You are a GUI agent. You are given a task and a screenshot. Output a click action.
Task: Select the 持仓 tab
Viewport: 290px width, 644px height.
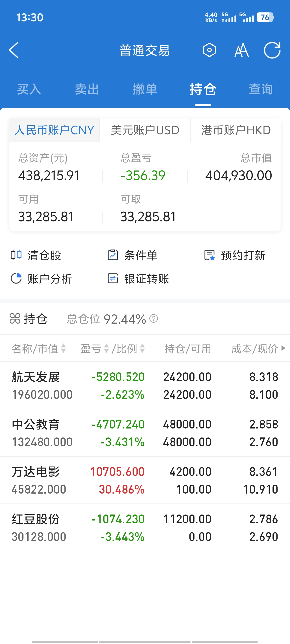pos(203,89)
